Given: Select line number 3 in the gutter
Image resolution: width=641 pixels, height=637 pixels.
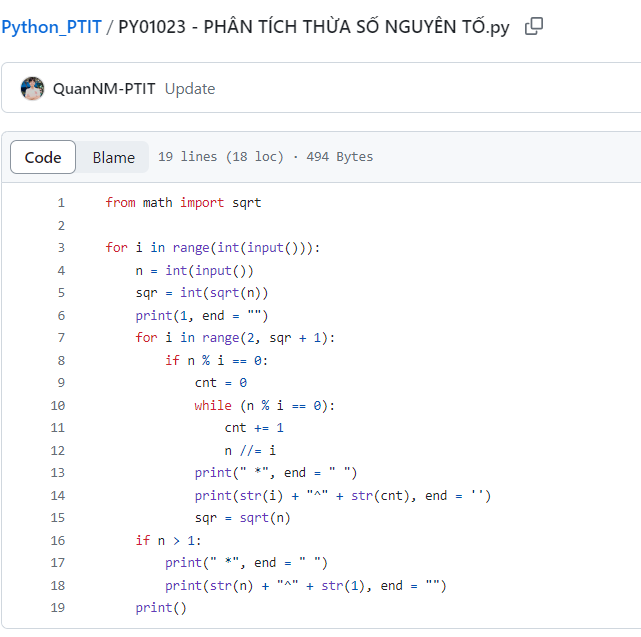Looking at the screenshot, I should point(60,247).
